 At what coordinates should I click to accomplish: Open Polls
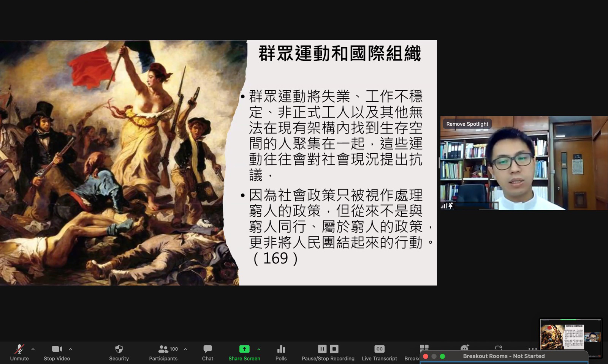coord(281,352)
